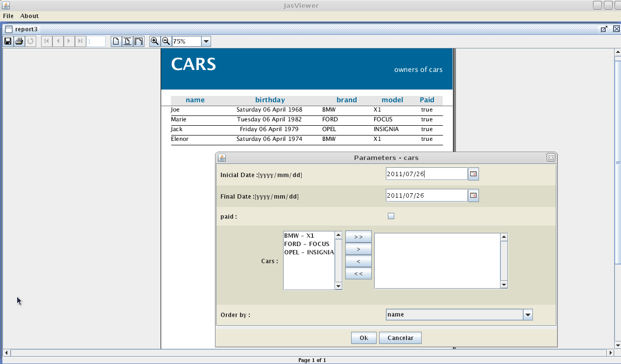The image size is (621, 364).
Task: Click the save report icon
Action: [x=8, y=42]
